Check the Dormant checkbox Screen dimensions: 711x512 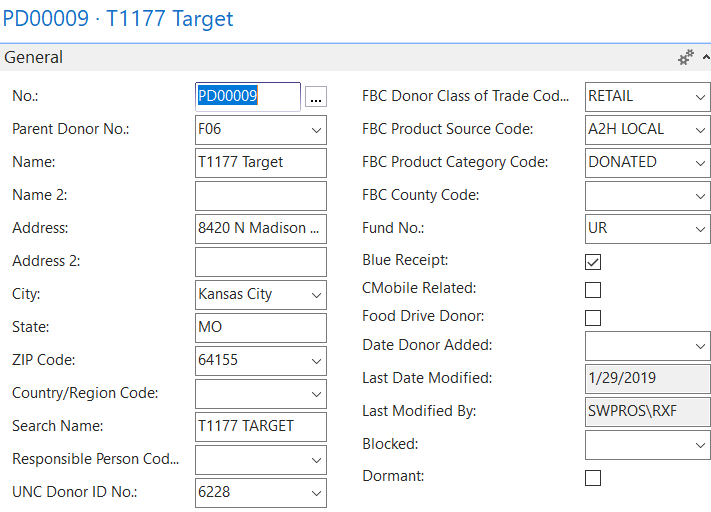[x=593, y=478]
